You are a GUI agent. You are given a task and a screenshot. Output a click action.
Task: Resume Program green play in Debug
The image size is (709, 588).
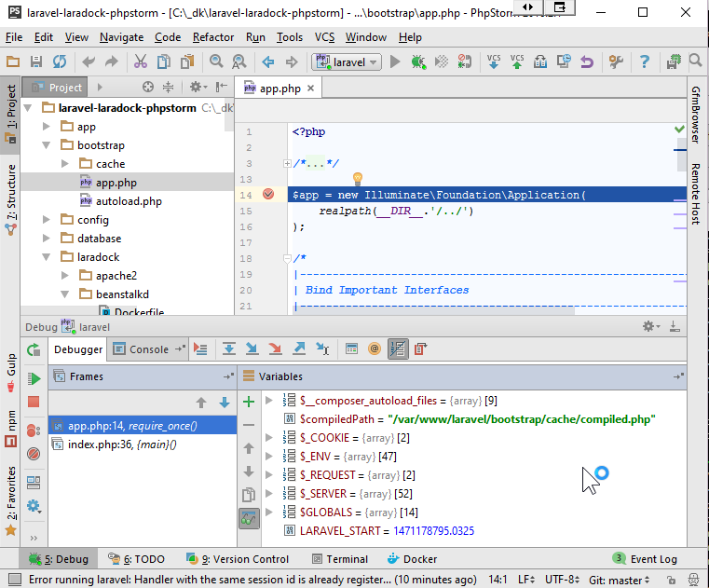tap(34, 378)
